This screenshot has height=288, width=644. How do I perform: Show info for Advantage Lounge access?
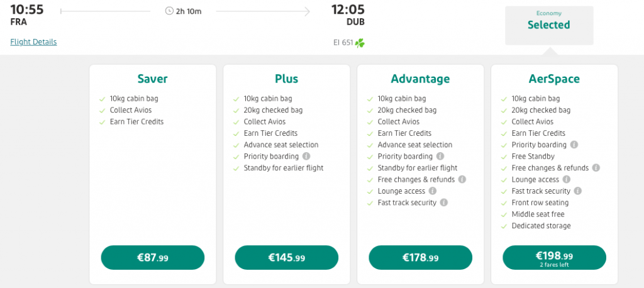[x=432, y=191]
